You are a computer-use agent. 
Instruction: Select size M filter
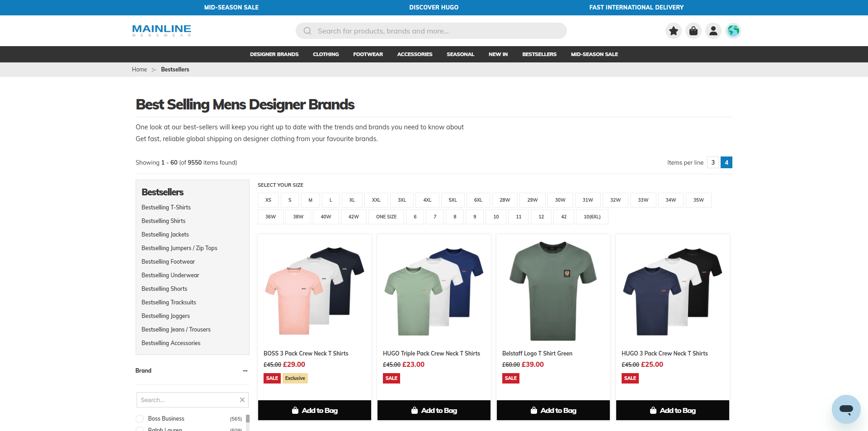pos(310,200)
